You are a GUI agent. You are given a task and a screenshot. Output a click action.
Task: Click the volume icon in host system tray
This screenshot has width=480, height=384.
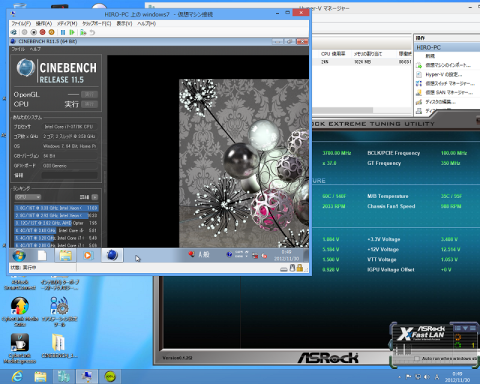(x=427, y=377)
